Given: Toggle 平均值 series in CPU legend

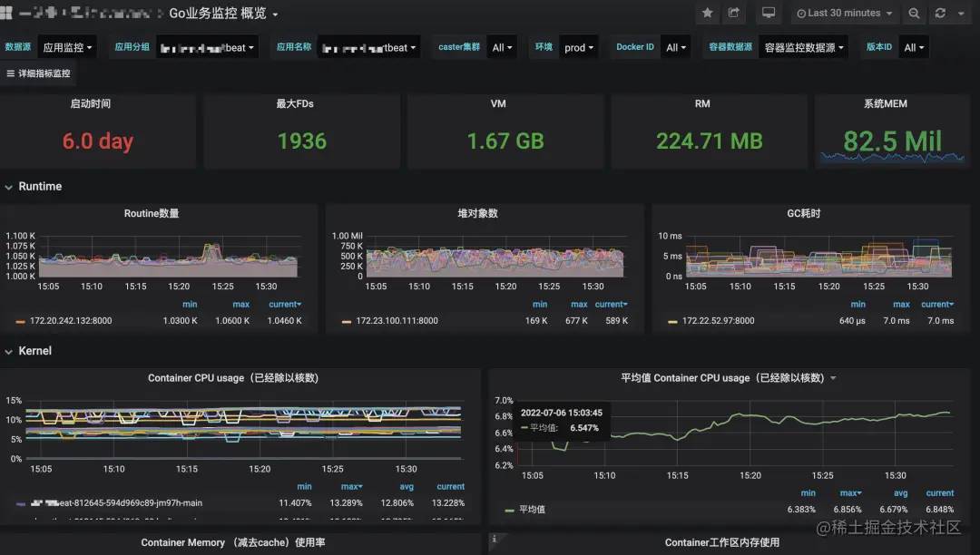Looking at the screenshot, I should 532,510.
